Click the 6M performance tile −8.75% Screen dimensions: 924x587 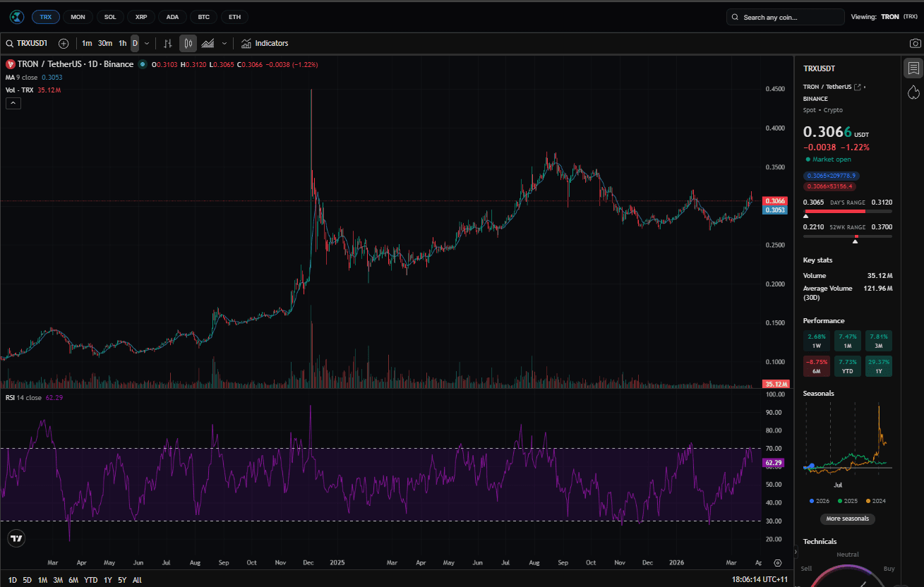click(x=817, y=366)
